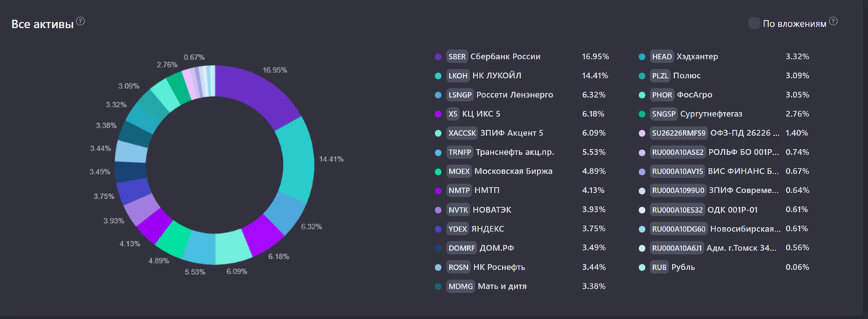Click the MOEX ticker badge
This screenshot has width=868, height=319.
[459, 171]
